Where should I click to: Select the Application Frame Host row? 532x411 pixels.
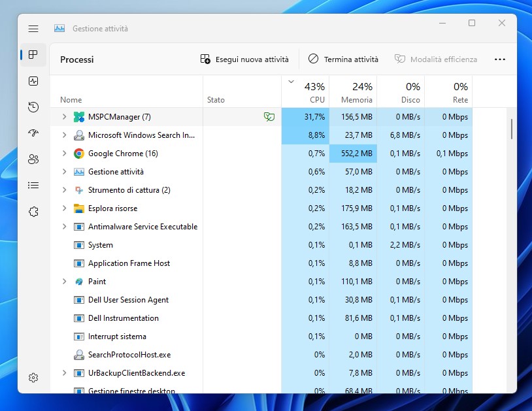261,263
